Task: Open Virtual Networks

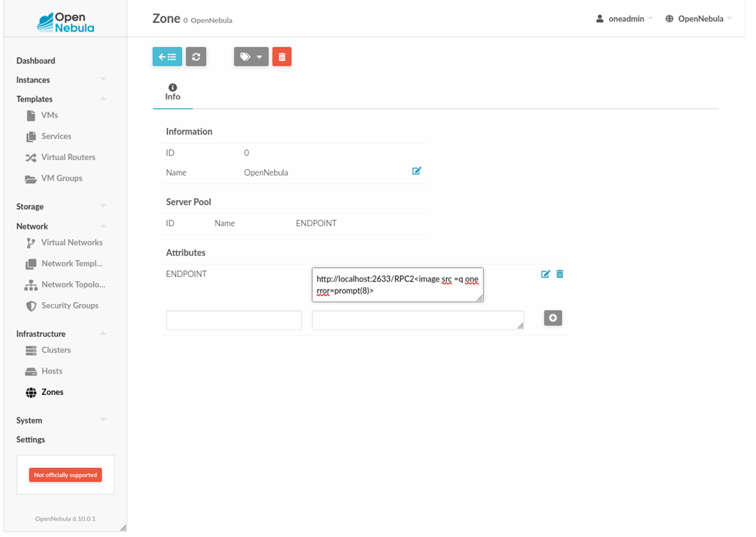Action: [72, 243]
